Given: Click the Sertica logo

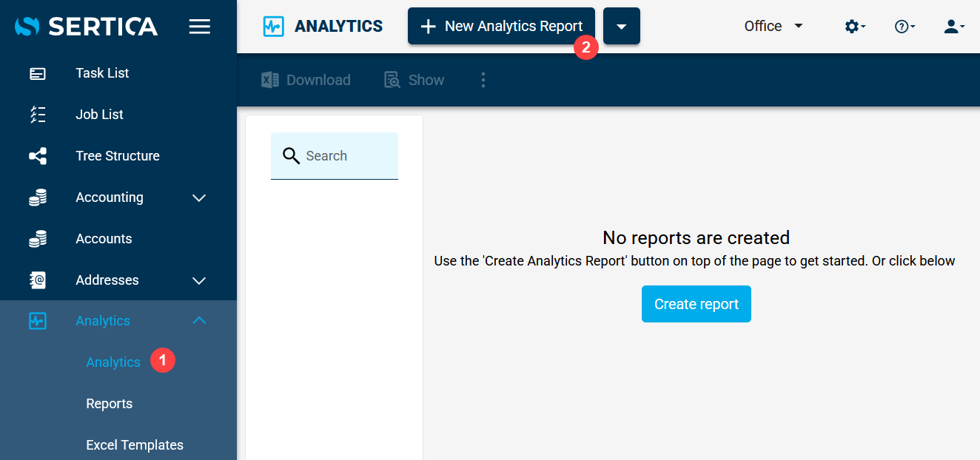Looking at the screenshot, I should [86, 27].
